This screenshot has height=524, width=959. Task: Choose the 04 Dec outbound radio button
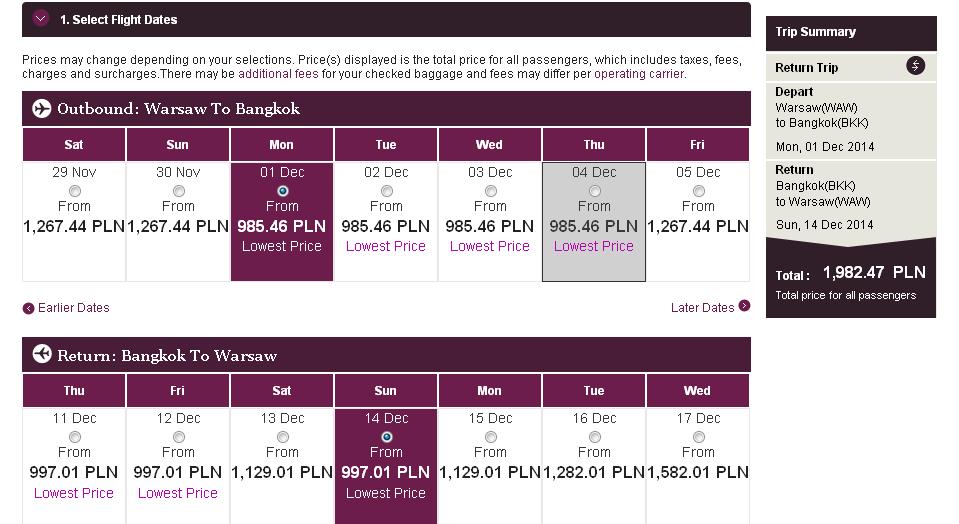[594, 191]
